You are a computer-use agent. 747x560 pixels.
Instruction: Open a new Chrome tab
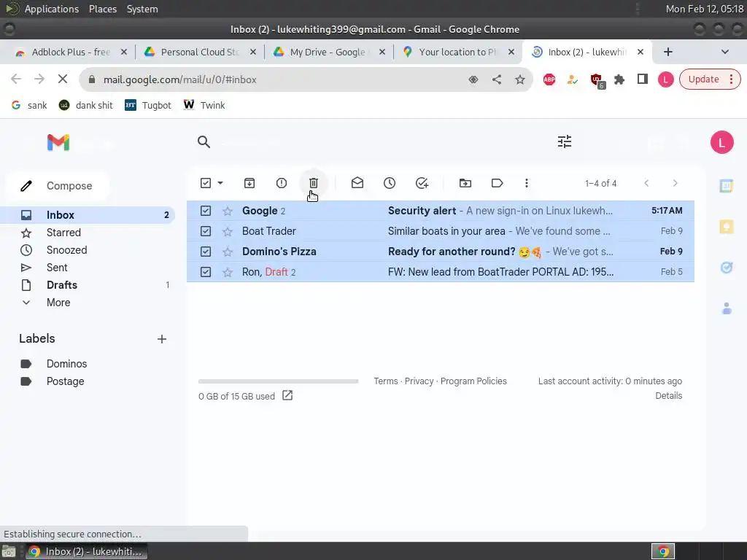pyautogui.click(x=668, y=52)
